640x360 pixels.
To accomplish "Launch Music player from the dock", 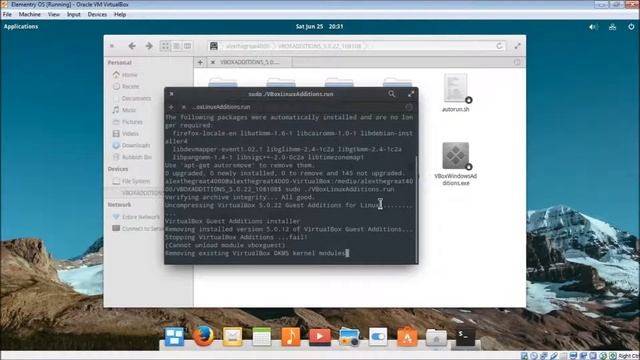I will pyautogui.click(x=291, y=337).
